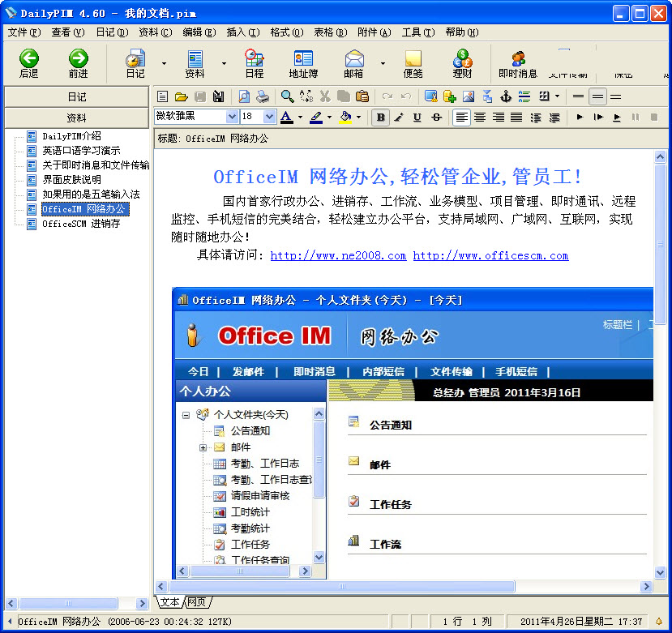Open fill bucket color dropdown arrow
Image resolution: width=672 pixels, height=633 pixels.
click(x=359, y=117)
